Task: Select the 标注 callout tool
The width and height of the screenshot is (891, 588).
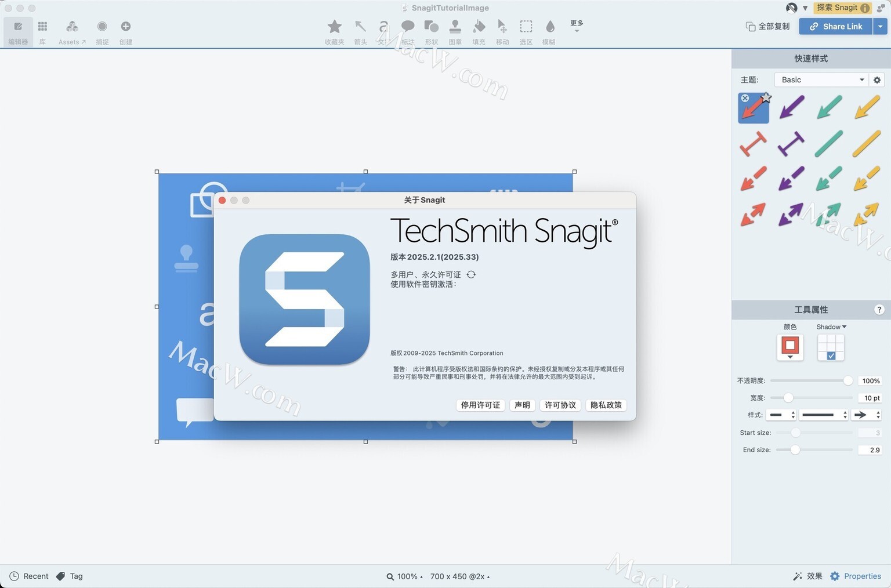Action: pos(408,31)
